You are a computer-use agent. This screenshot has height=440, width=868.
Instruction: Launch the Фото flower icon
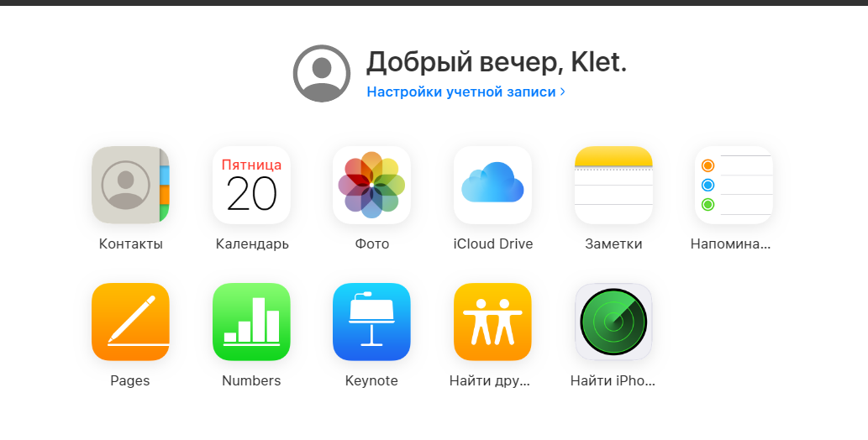point(372,185)
